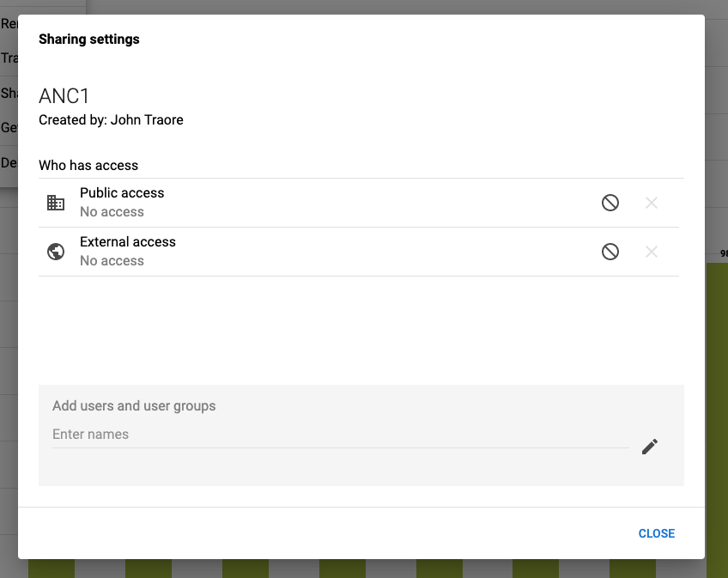The height and width of the screenshot is (578, 728).
Task: Click Add users and user groups label
Action: [134, 405]
